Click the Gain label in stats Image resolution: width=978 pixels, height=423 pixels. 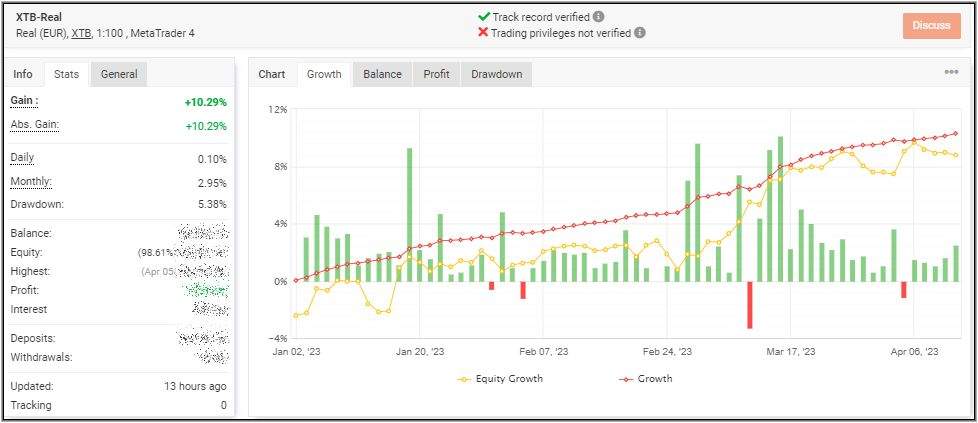pyautogui.click(x=24, y=101)
